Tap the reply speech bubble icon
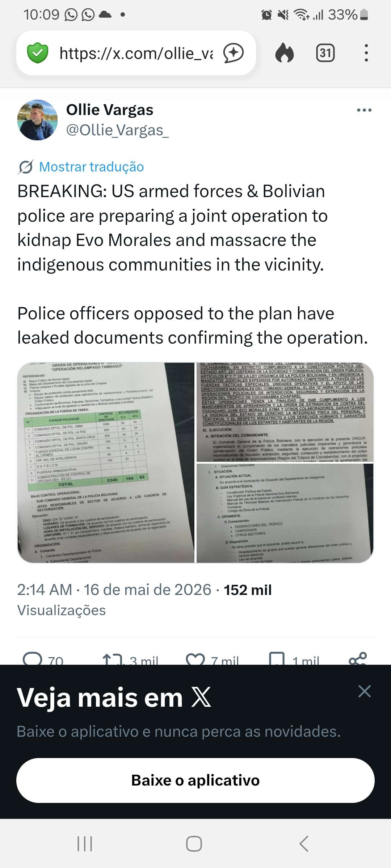Screen dimensions: 391x868 pyautogui.click(x=33, y=659)
